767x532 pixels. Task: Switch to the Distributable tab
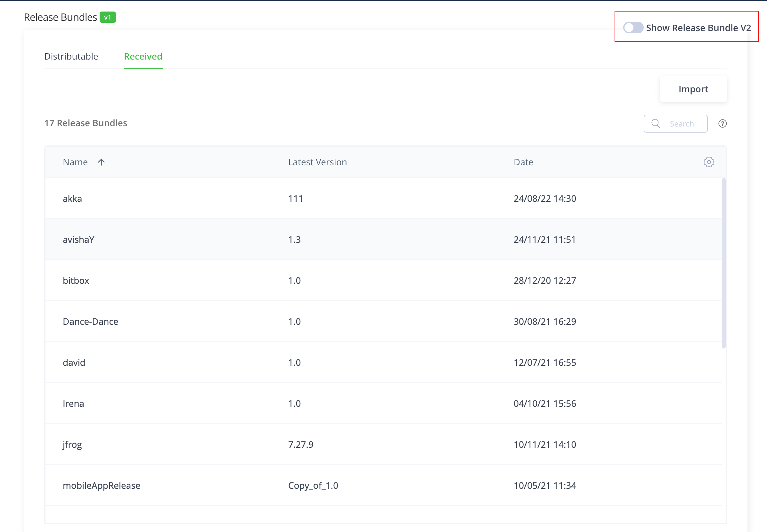(71, 56)
